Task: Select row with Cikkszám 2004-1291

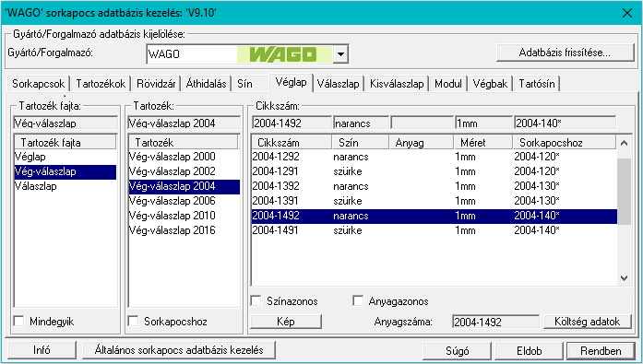Action: [x=434, y=171]
